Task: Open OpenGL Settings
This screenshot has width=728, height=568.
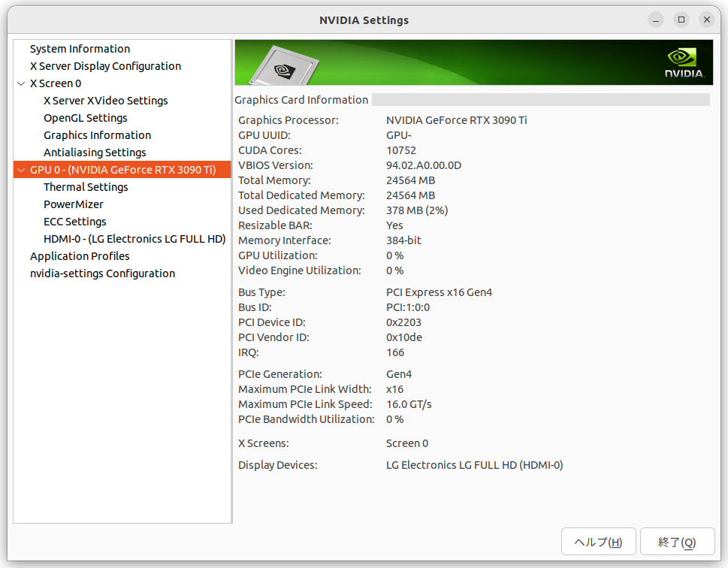Action: 86,118
